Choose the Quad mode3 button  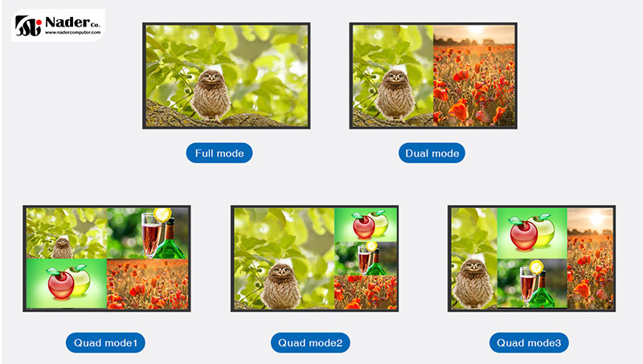(529, 342)
